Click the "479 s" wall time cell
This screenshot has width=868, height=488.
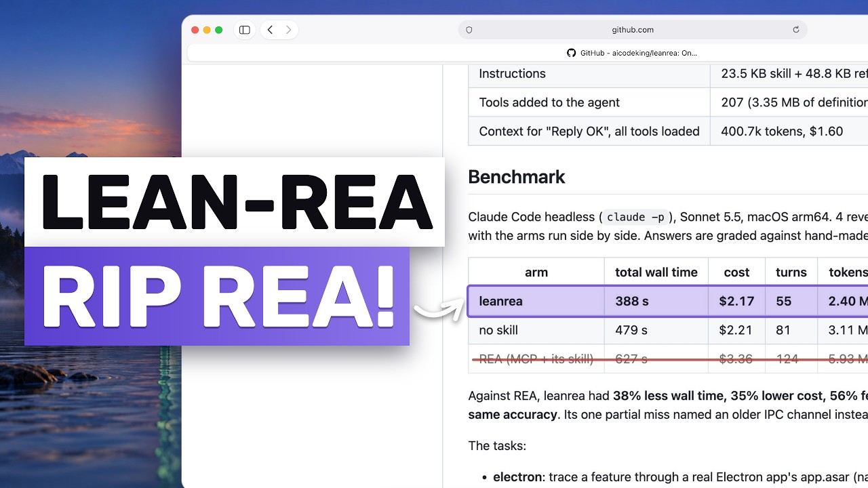pyautogui.click(x=656, y=330)
